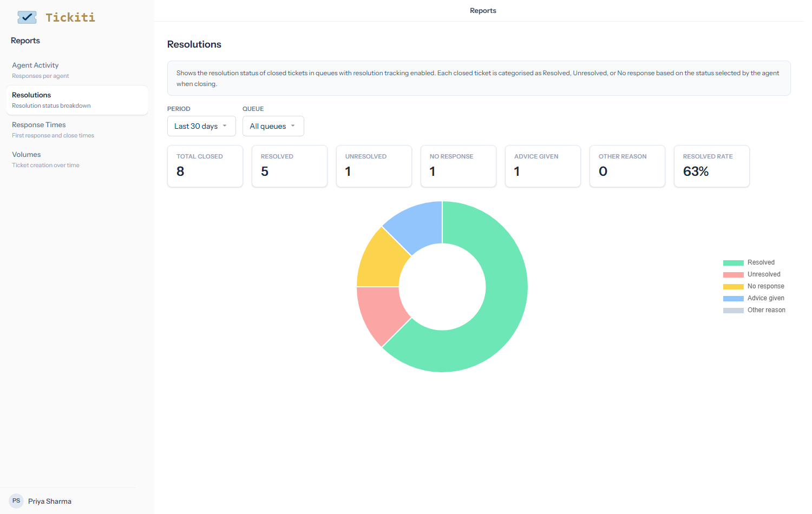Click the Advice Given stat card
812x514 pixels.
pyautogui.click(x=543, y=166)
